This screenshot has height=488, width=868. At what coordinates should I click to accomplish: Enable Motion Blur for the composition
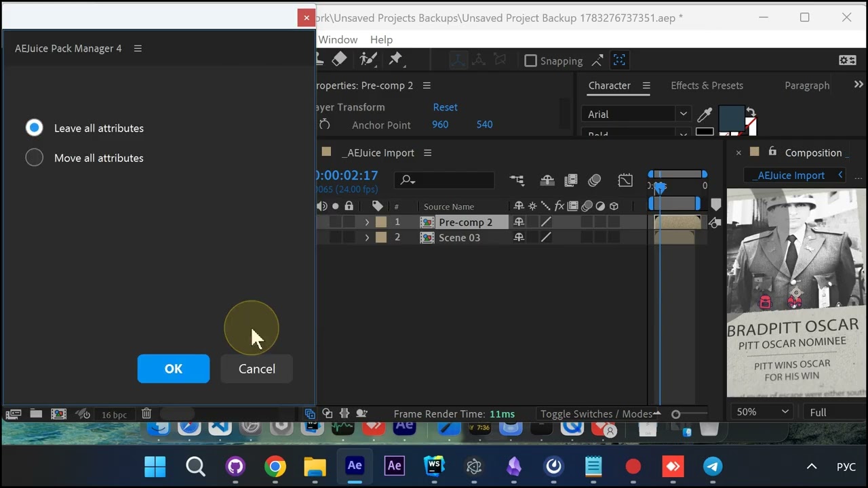595,180
